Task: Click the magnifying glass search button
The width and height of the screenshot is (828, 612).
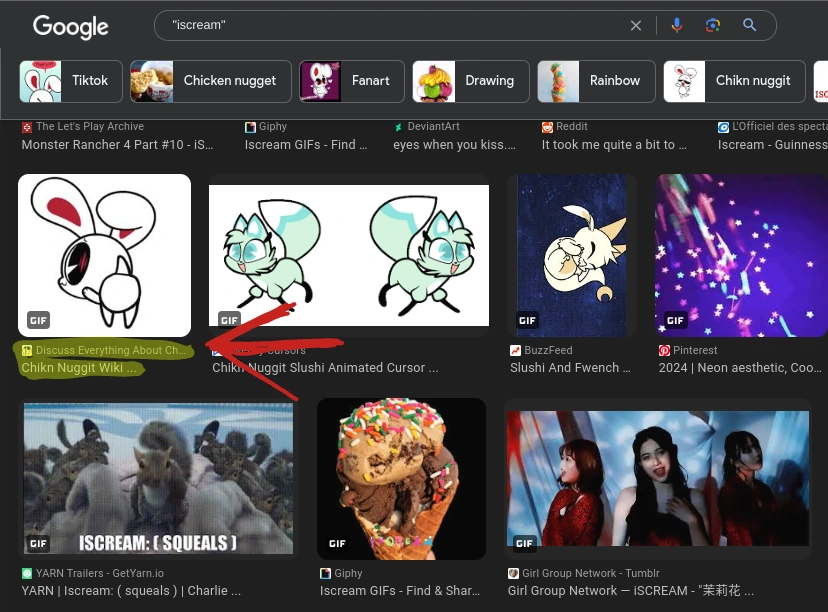Action: [749, 25]
